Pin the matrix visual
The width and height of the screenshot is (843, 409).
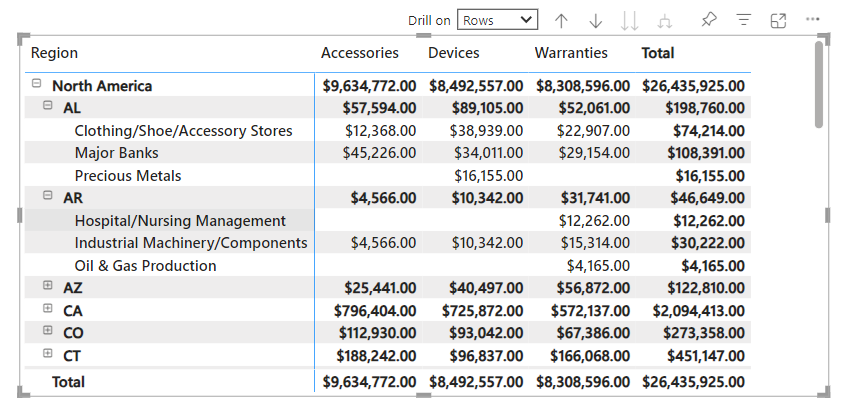[709, 20]
